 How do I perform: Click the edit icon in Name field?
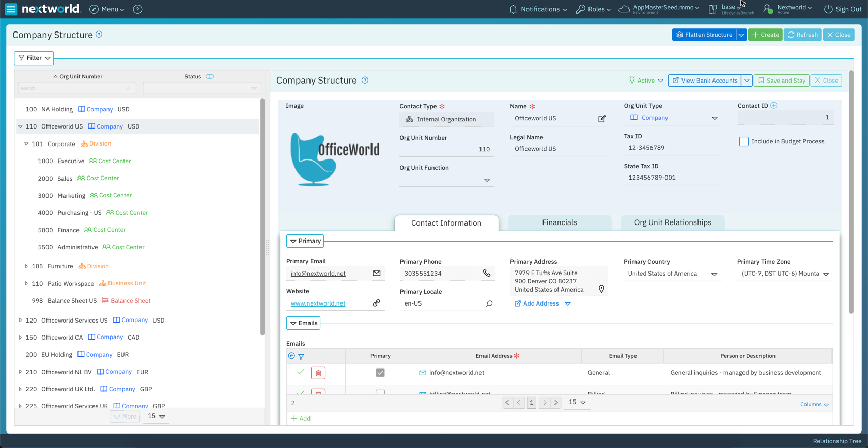coord(602,119)
